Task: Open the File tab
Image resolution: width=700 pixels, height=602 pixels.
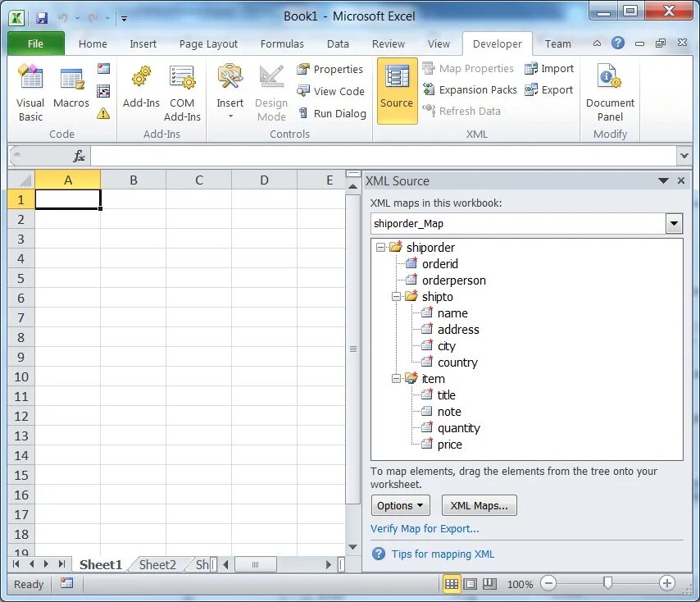Action: pos(36,43)
